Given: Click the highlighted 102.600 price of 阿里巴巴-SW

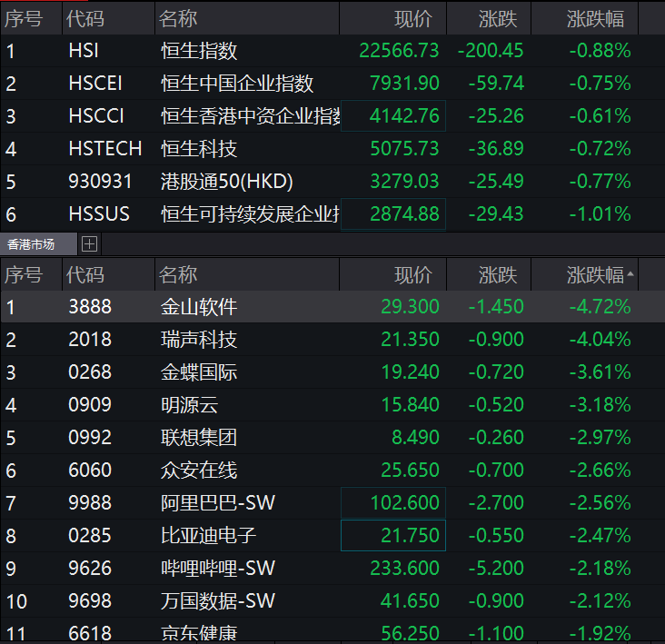Looking at the screenshot, I should click(x=404, y=503).
